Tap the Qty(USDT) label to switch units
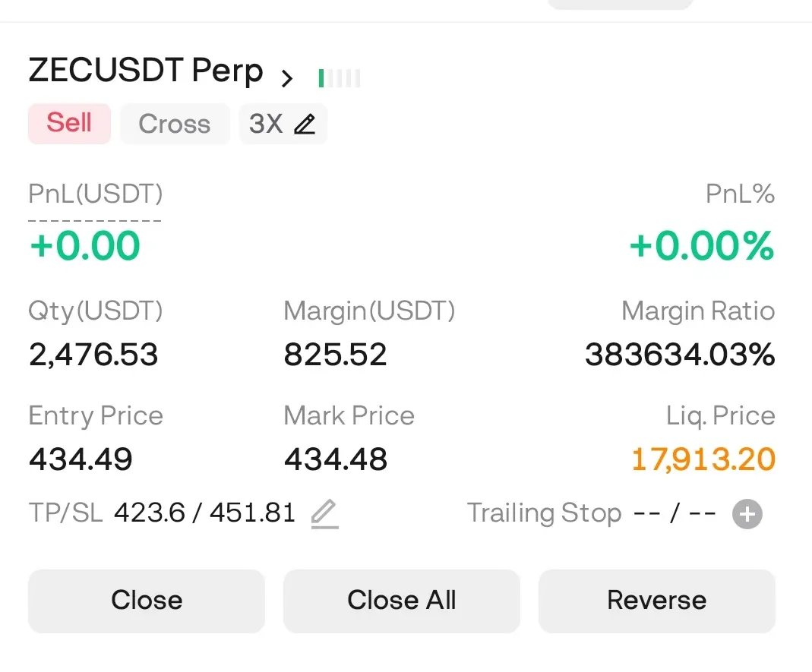812x672 pixels. pyautogui.click(x=95, y=311)
